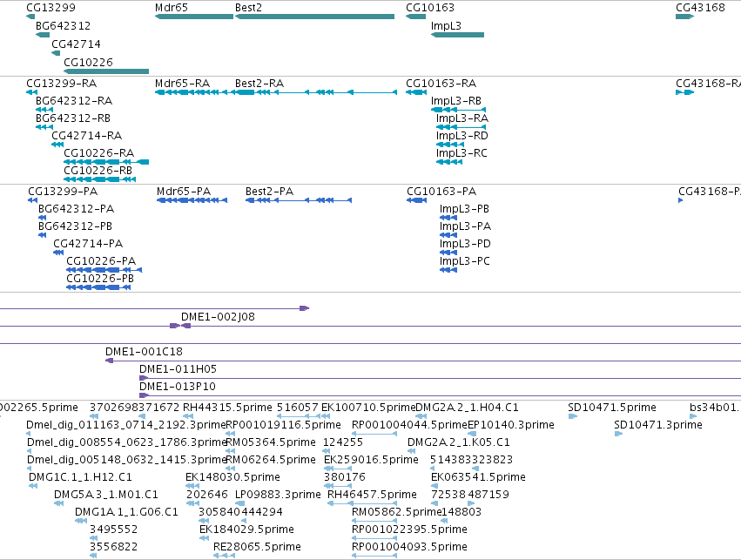Select the CG10226 gene bar
Image resolution: width=741 pixels, height=560 pixels.
pos(106,71)
